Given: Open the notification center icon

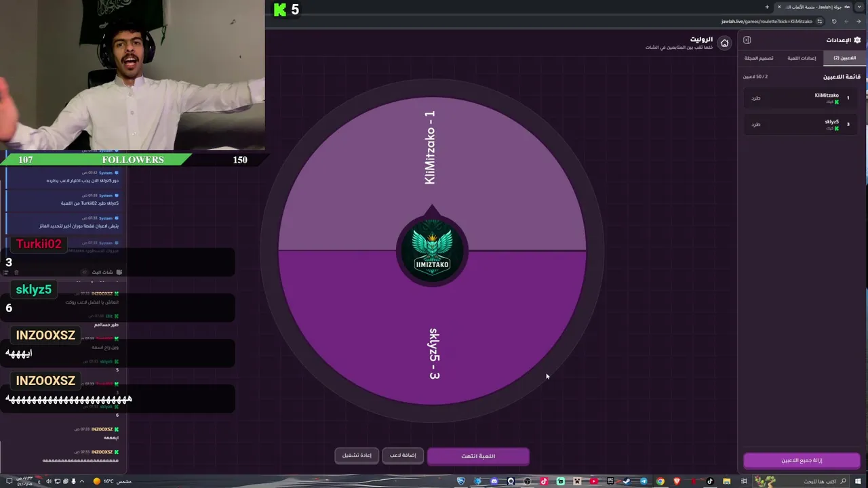Looking at the screenshot, I should coord(9,481).
